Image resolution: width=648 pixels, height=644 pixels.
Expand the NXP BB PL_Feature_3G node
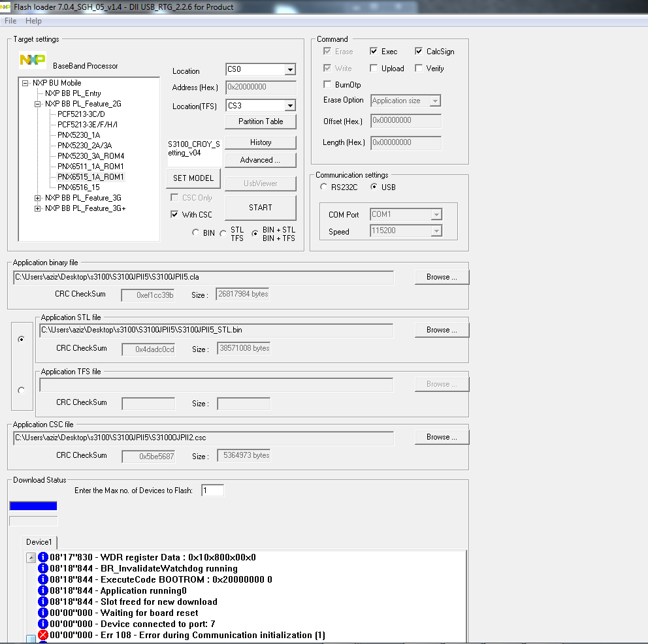(38, 199)
